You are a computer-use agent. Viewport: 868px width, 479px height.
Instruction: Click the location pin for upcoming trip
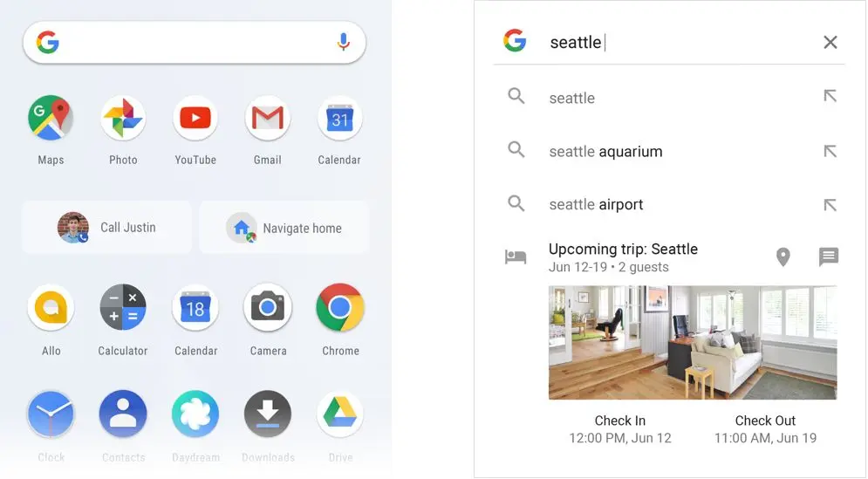(783, 257)
